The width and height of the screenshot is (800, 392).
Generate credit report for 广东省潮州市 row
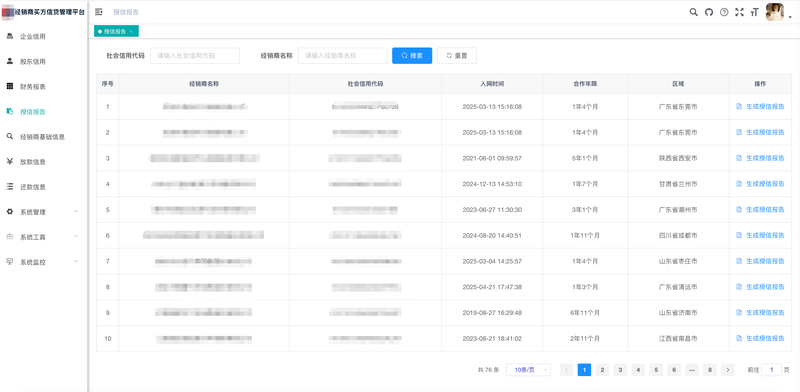[760, 209]
